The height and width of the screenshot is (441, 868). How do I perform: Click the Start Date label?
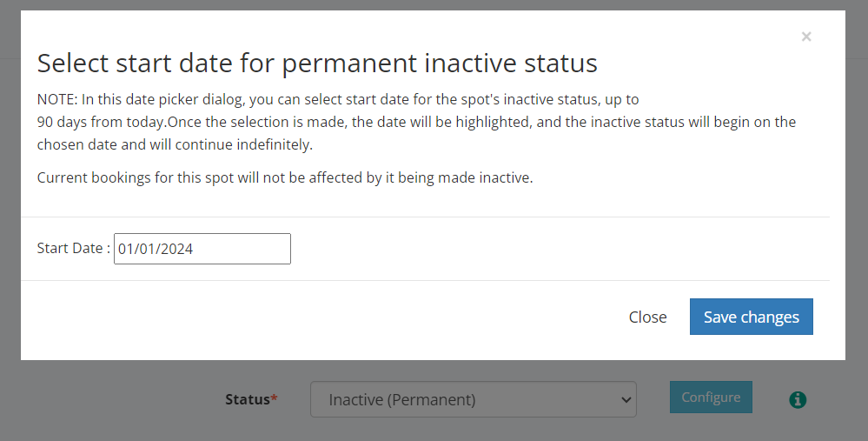coord(73,249)
